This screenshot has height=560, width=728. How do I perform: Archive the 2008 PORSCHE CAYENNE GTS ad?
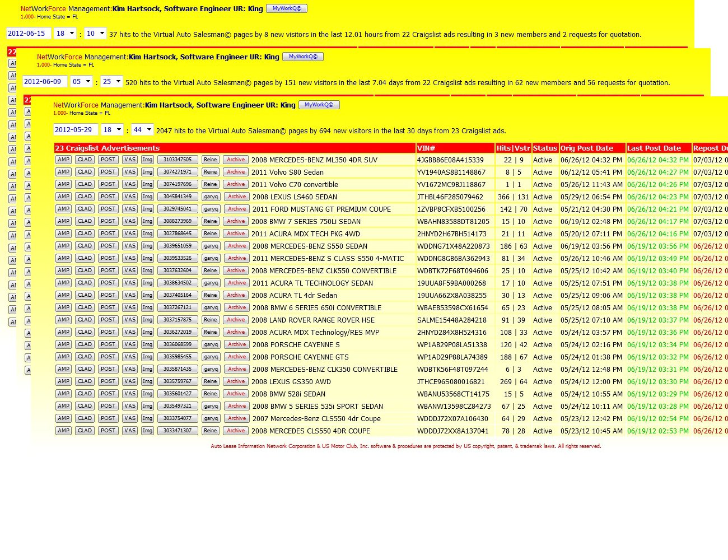(x=237, y=357)
